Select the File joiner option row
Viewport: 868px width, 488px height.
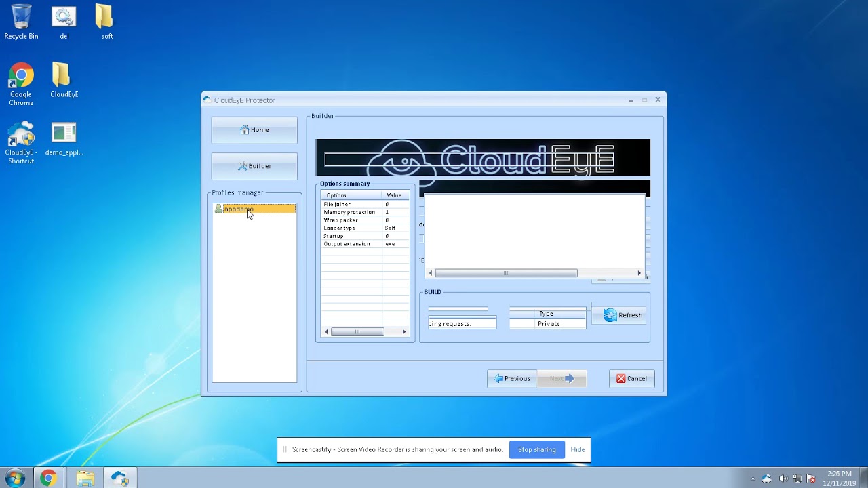pyautogui.click(x=366, y=204)
